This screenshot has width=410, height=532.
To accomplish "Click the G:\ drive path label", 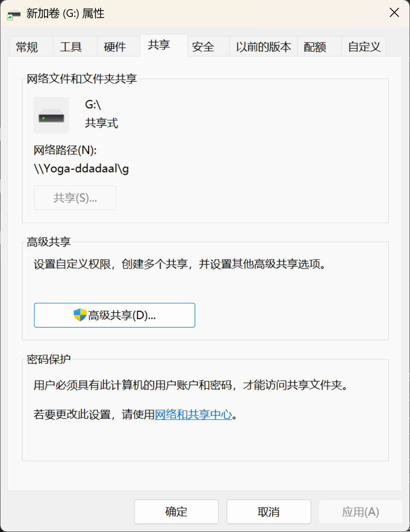I will (x=93, y=105).
